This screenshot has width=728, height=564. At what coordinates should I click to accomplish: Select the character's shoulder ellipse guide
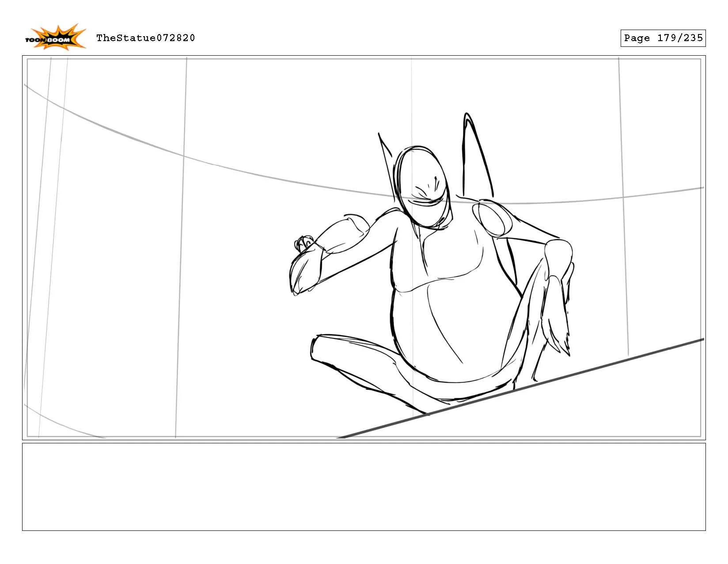click(x=493, y=219)
